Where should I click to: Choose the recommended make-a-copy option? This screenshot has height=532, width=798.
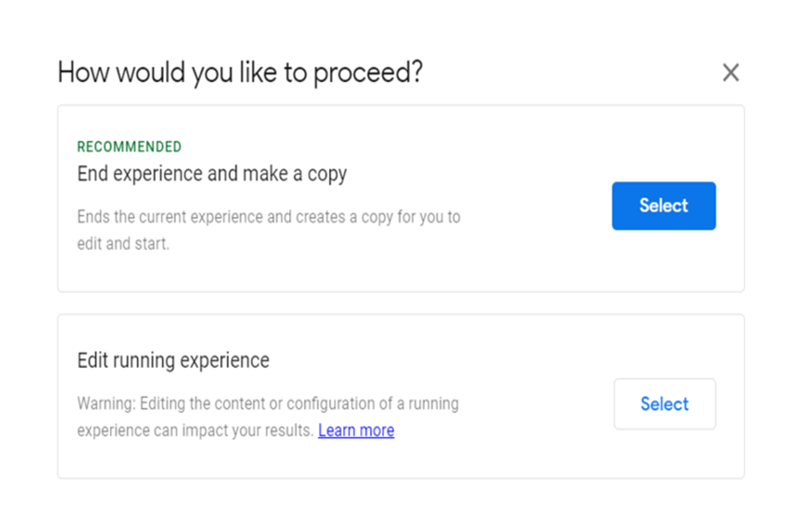(663, 206)
